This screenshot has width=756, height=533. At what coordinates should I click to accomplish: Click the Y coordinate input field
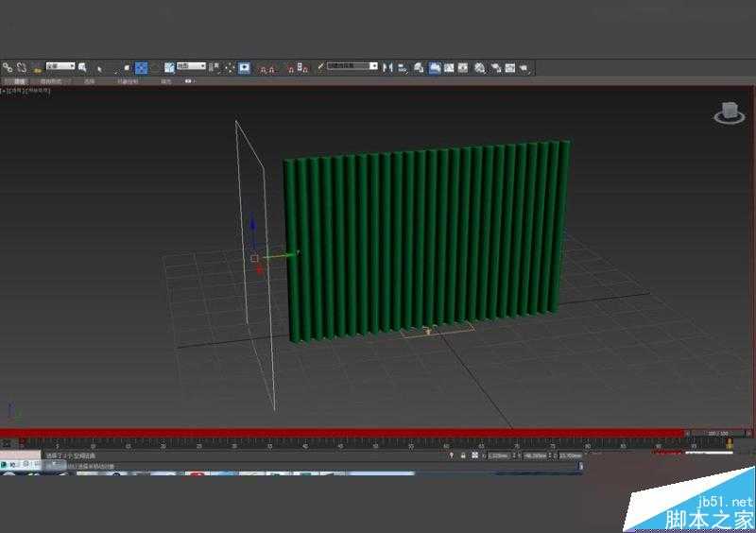pyautogui.click(x=536, y=456)
